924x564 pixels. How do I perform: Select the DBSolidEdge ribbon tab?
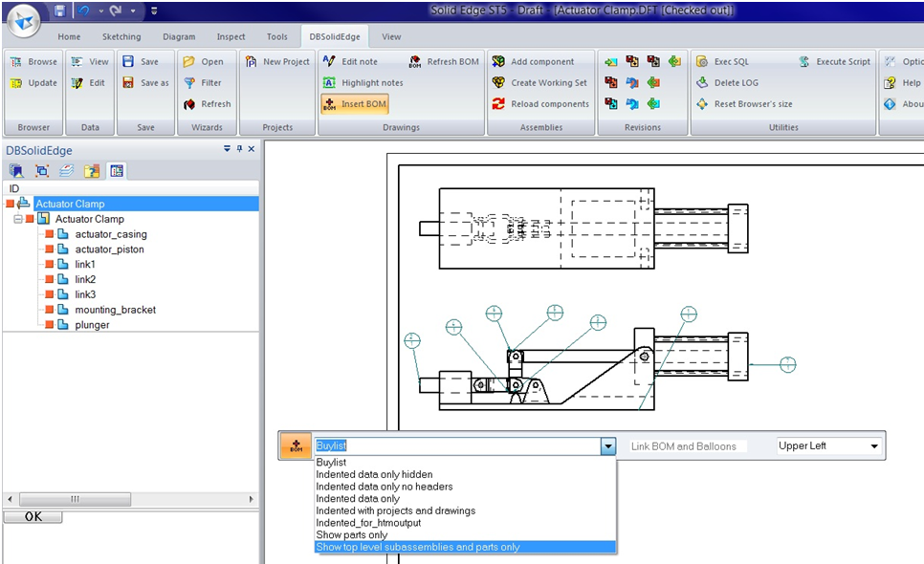(x=335, y=36)
